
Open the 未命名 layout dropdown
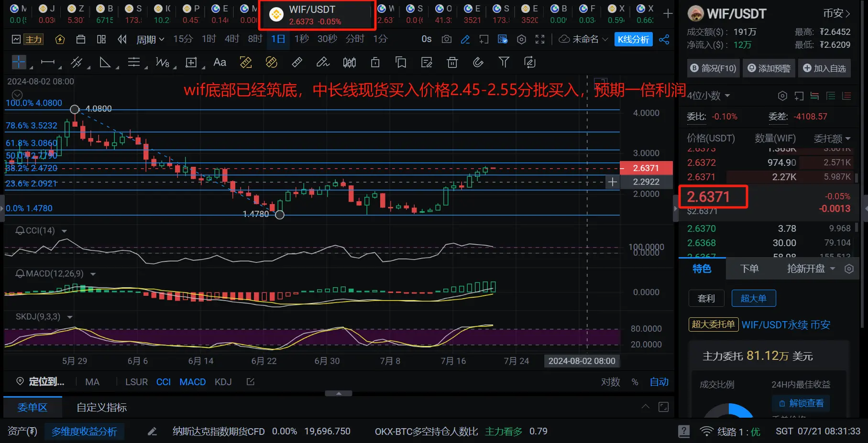point(584,39)
